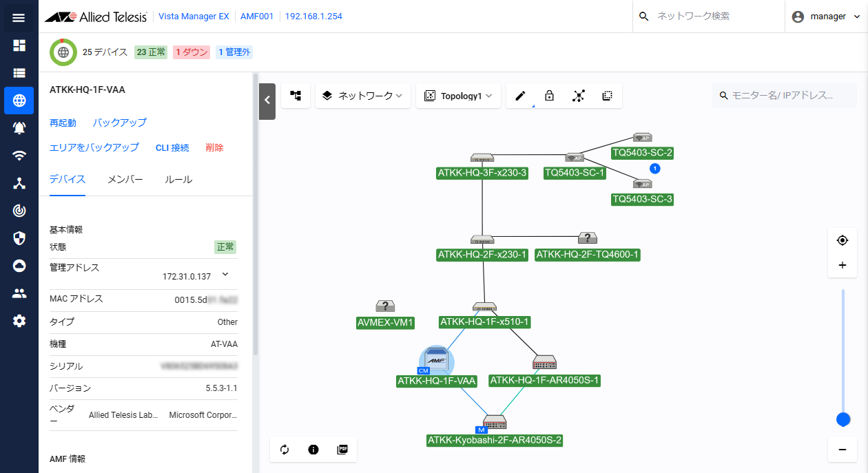The height and width of the screenshot is (473, 868).
Task: Click the 再起動 link
Action: tap(63, 123)
